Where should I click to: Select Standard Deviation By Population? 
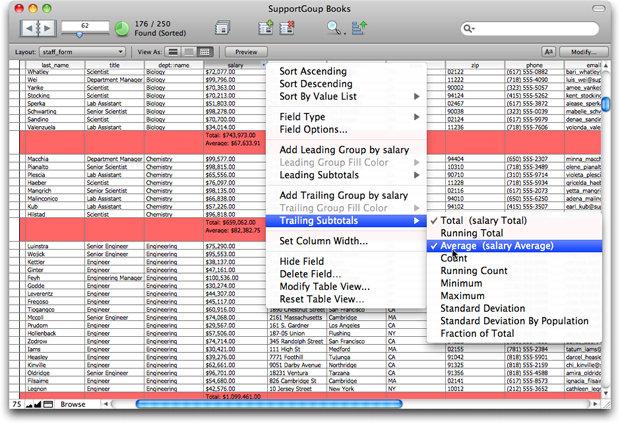pyautogui.click(x=514, y=321)
